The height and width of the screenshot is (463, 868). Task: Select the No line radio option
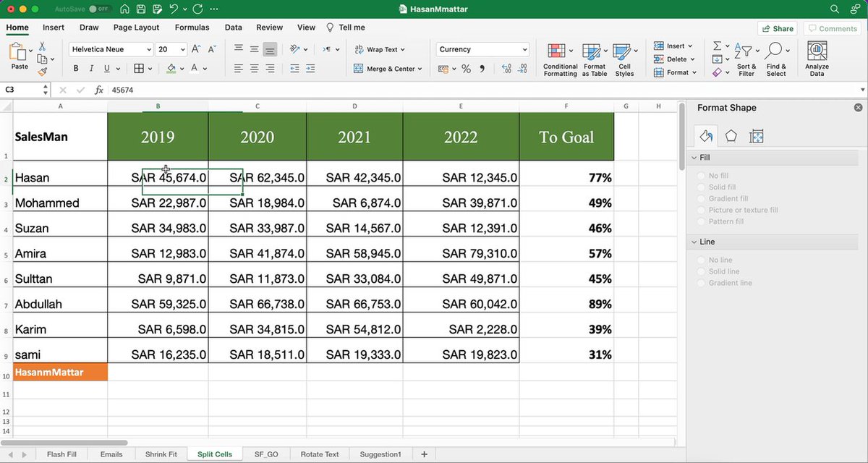[701, 260]
